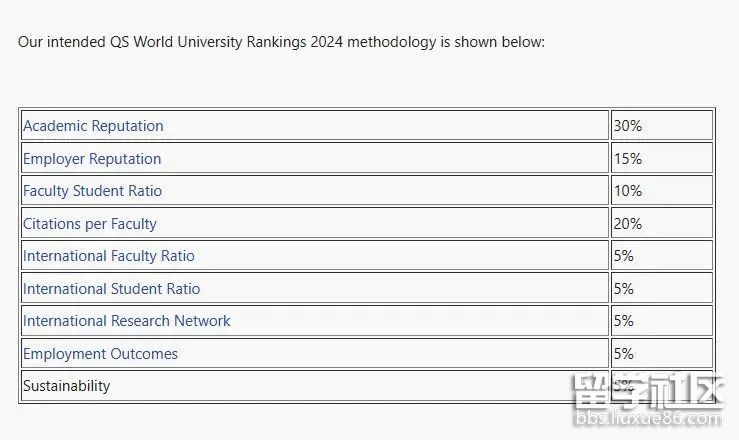Open the Citations per Faculty link
739x440 pixels.
90,224
